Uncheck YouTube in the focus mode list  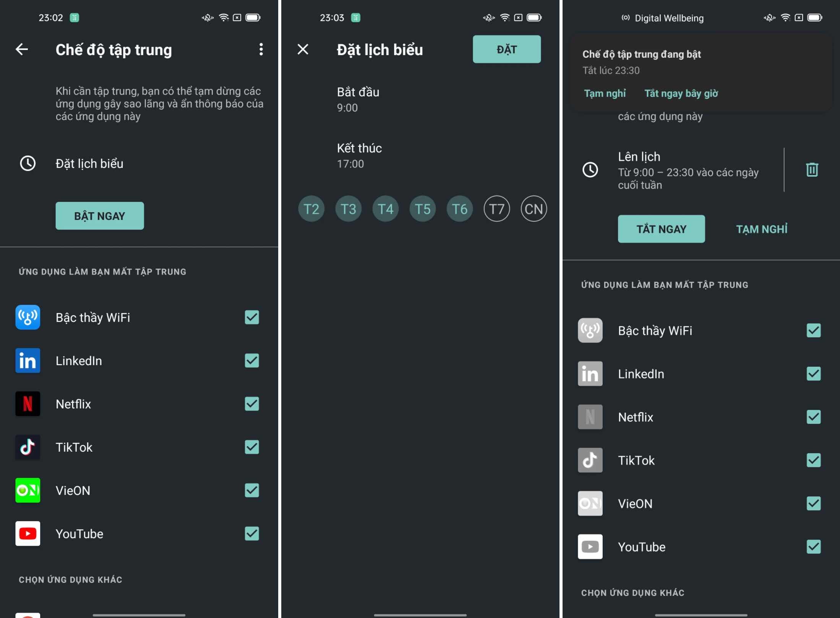coord(813,547)
